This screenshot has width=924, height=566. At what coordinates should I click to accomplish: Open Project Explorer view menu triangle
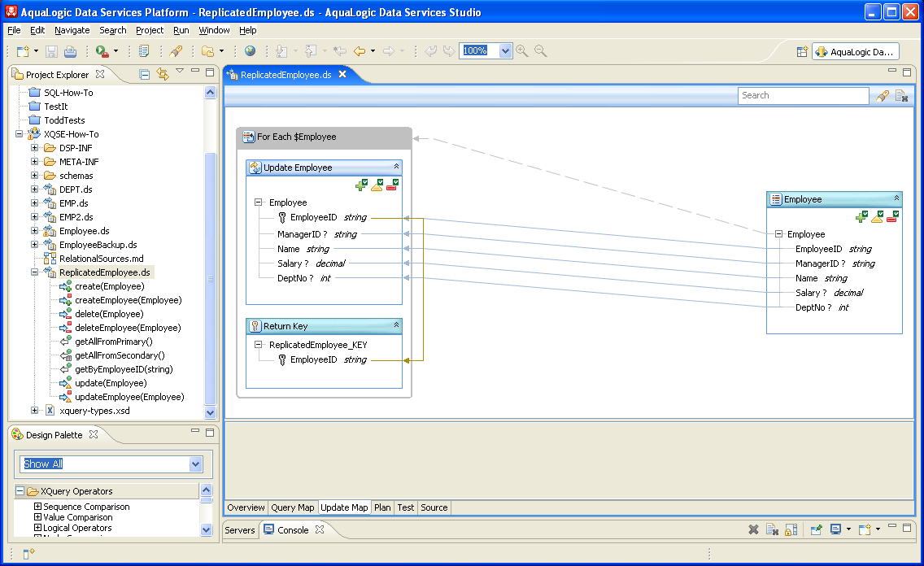180,71
